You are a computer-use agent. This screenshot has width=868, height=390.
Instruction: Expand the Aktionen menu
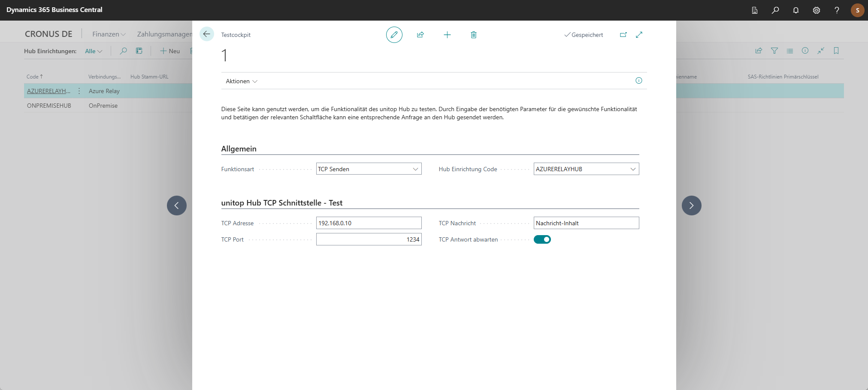click(x=241, y=81)
